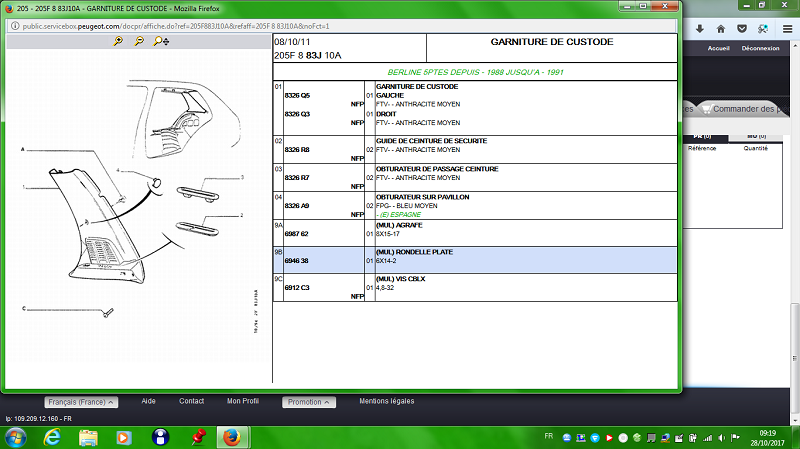Click the GUIDE DE CEINTURE DE SECURITE row label
Viewport: 800px width, 449px height.
click(x=432, y=141)
